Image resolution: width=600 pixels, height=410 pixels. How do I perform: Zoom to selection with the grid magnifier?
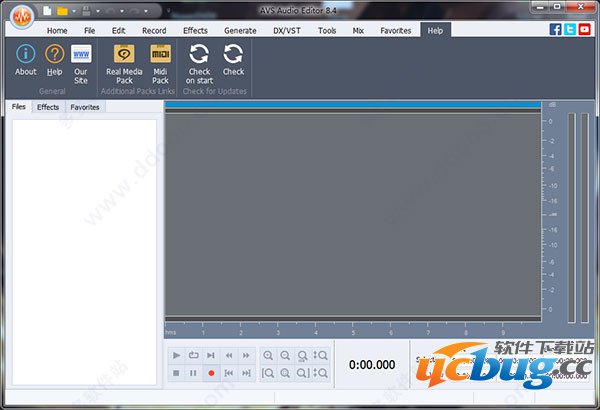tap(285, 373)
